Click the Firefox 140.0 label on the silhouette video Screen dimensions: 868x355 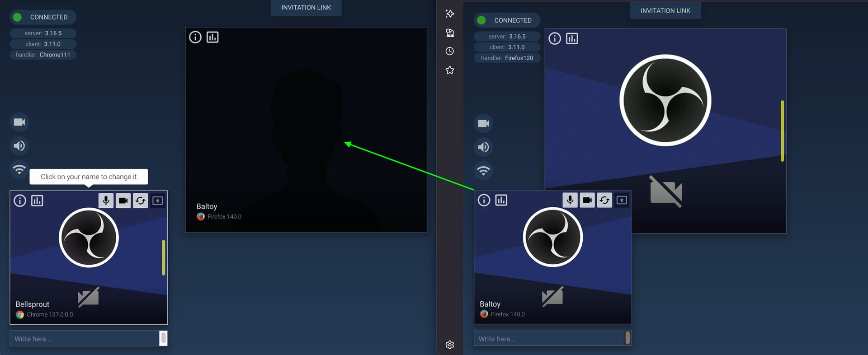224,217
